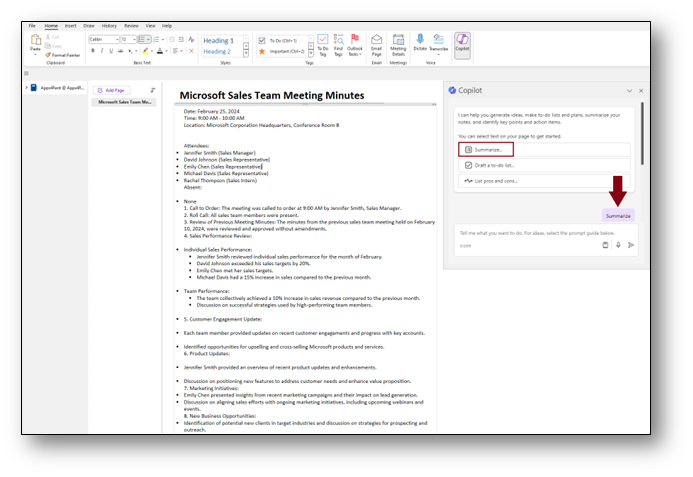
Task: Click the Transcribe button
Action: [x=439, y=44]
